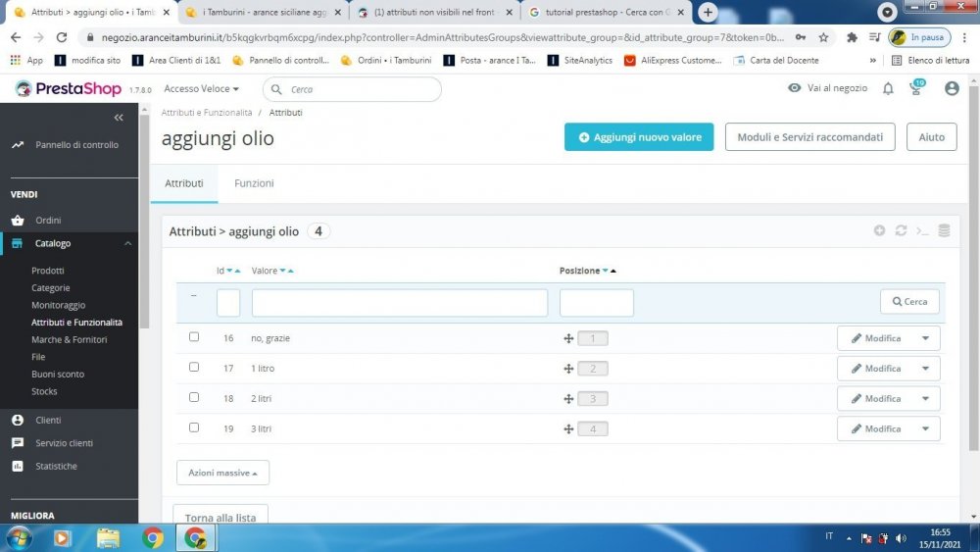This screenshot has height=552, width=980.
Task: Open Chrome extensions puzzle icon
Action: tap(852, 37)
